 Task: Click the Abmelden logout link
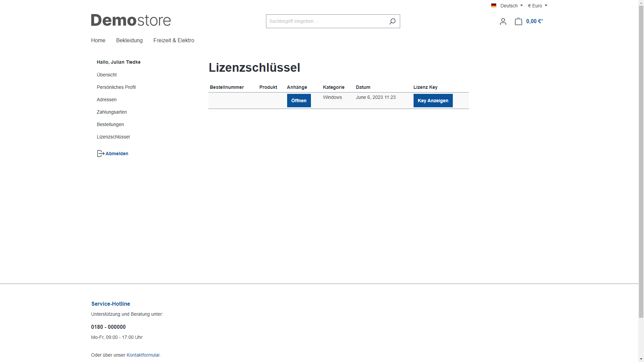117,154
